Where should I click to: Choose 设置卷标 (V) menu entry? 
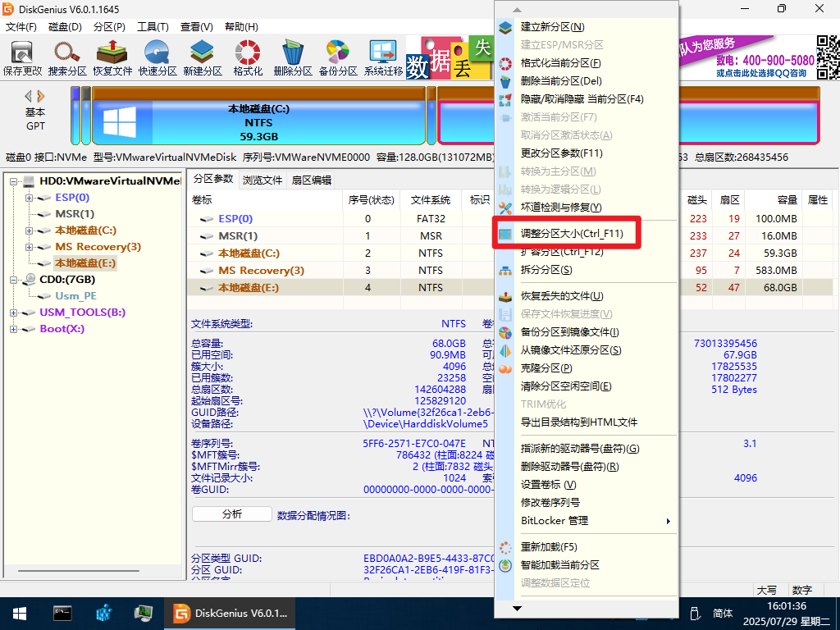click(x=549, y=485)
